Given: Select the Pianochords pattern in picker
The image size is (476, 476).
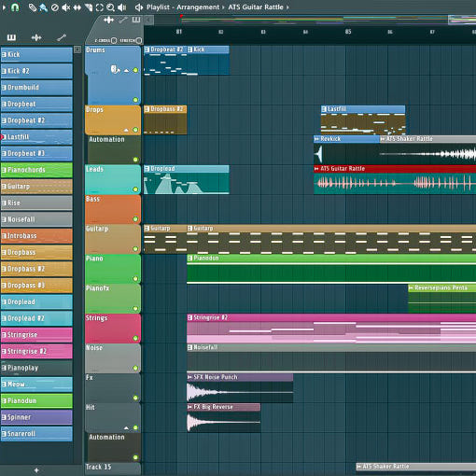Looking at the screenshot, I should point(36,170).
